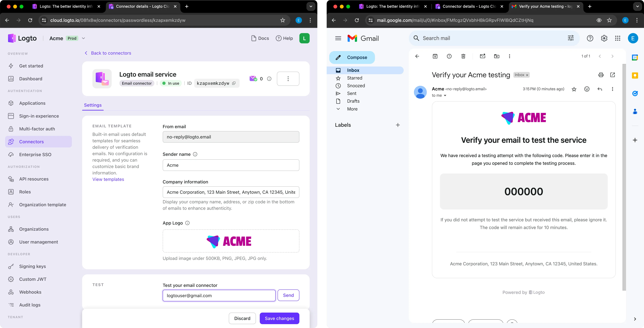Click the Logto email service connector icon

click(102, 79)
